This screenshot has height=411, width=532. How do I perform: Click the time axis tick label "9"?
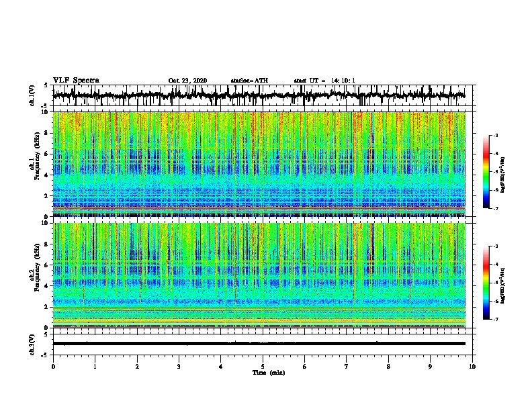click(x=430, y=367)
